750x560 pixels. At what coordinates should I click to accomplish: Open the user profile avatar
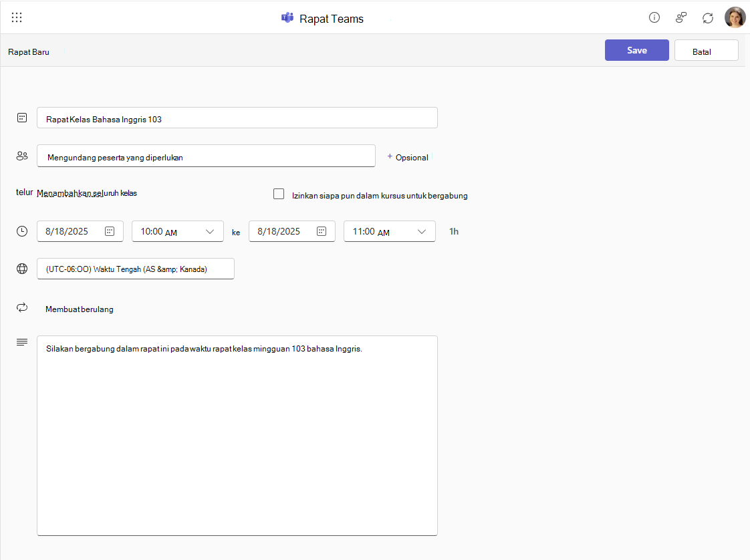[x=735, y=17]
